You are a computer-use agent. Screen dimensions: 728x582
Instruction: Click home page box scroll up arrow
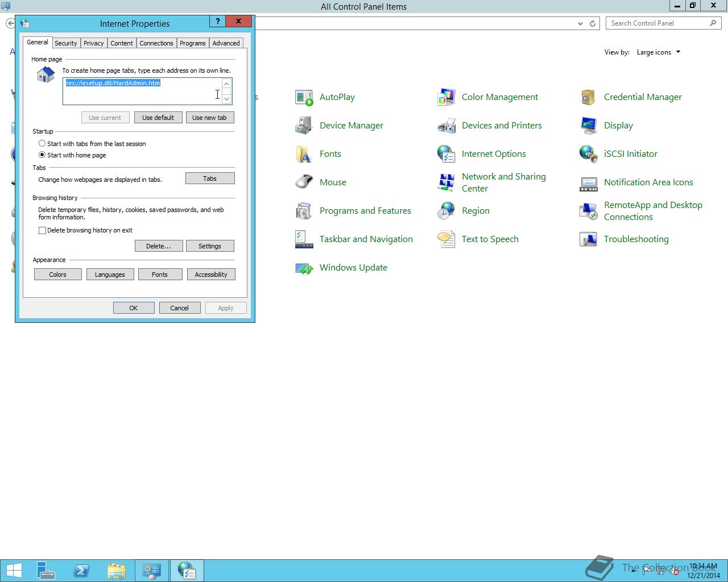tap(226, 84)
